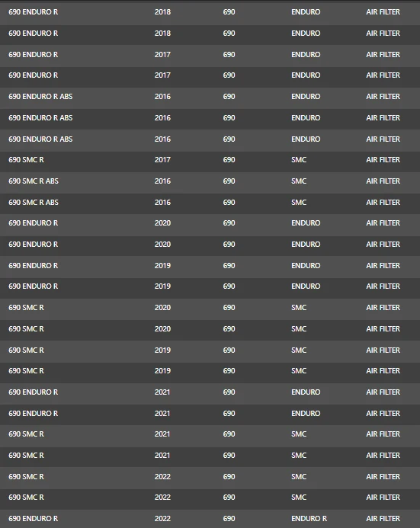Viewport: 420px width, 528px height.
Task: Select the 690 SMC R 2017 model name
Action: [26, 159]
